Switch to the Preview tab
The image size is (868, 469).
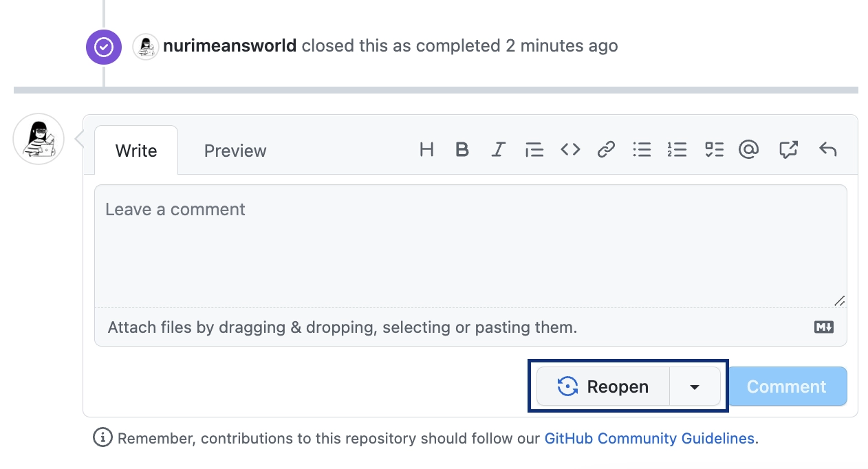pos(235,151)
